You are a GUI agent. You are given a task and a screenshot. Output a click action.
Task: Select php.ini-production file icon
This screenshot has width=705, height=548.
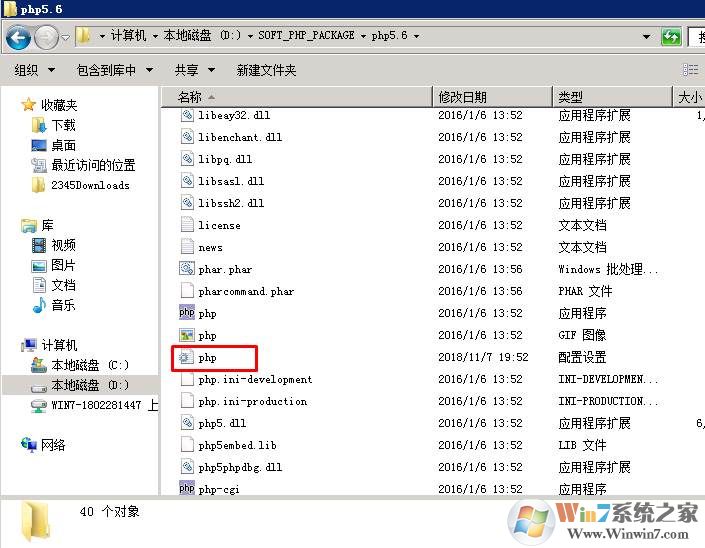pyautogui.click(x=187, y=401)
